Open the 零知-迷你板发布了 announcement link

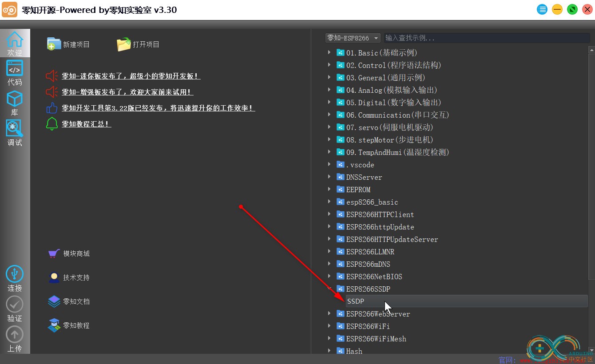[131, 76]
